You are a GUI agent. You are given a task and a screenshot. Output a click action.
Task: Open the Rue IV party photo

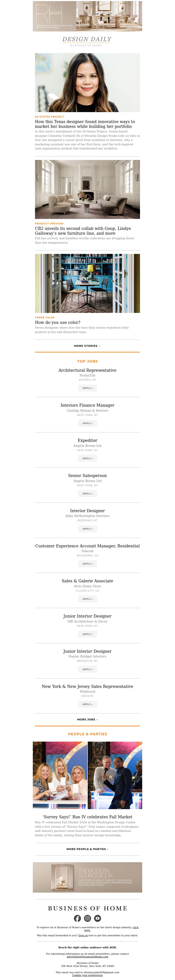[87, 775]
